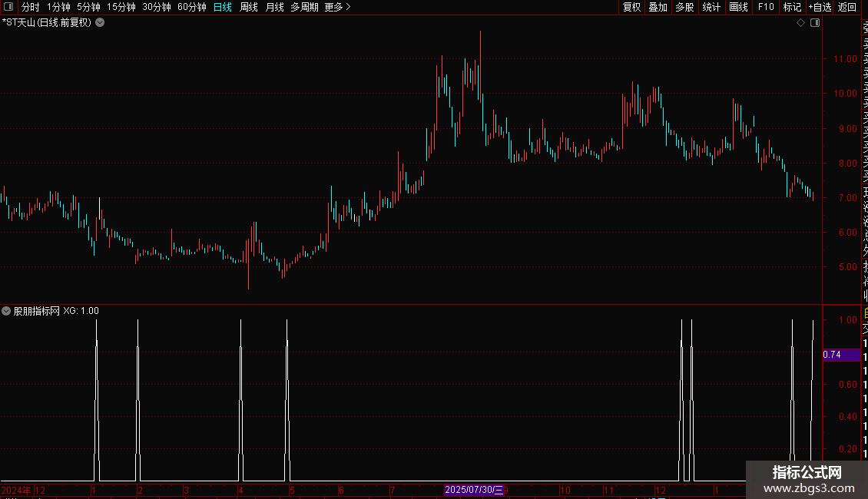Select the 30分钟 period
This screenshot has width=868, height=499.
[157, 7]
